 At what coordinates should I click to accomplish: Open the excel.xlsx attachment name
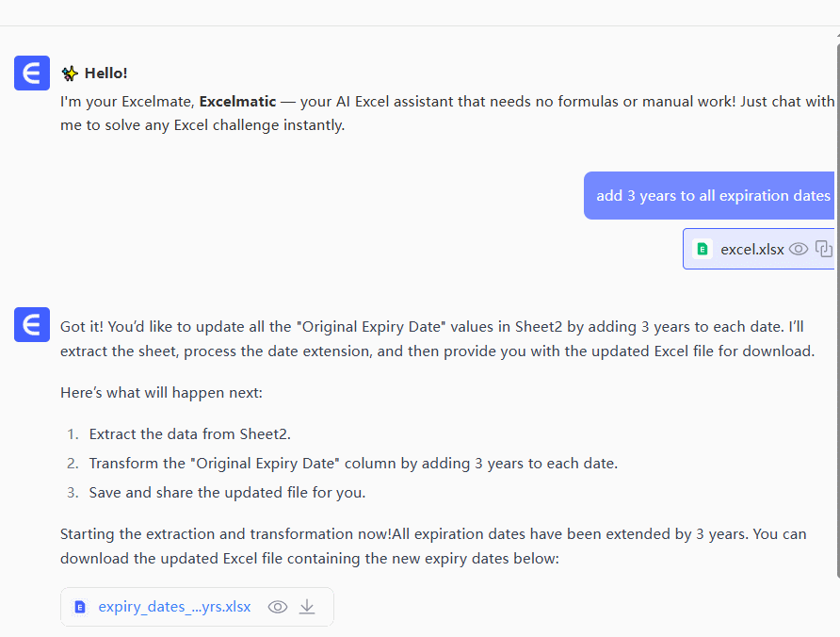click(x=751, y=250)
